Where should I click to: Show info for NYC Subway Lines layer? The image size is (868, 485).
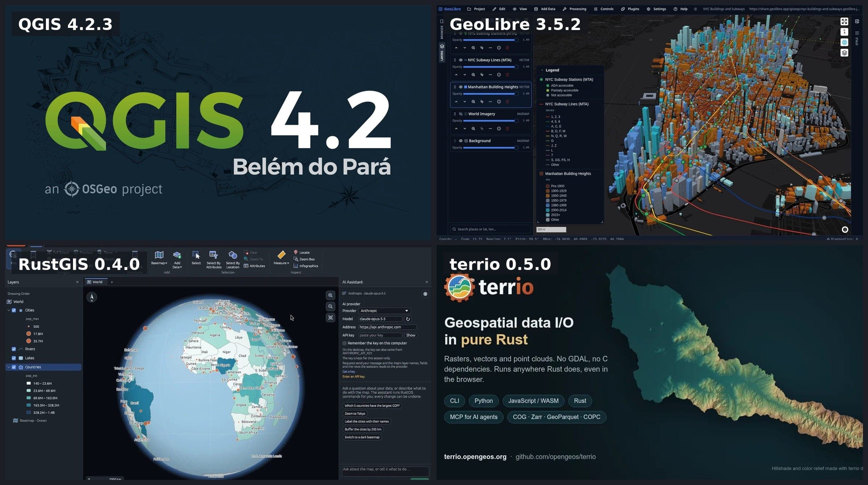499,75
